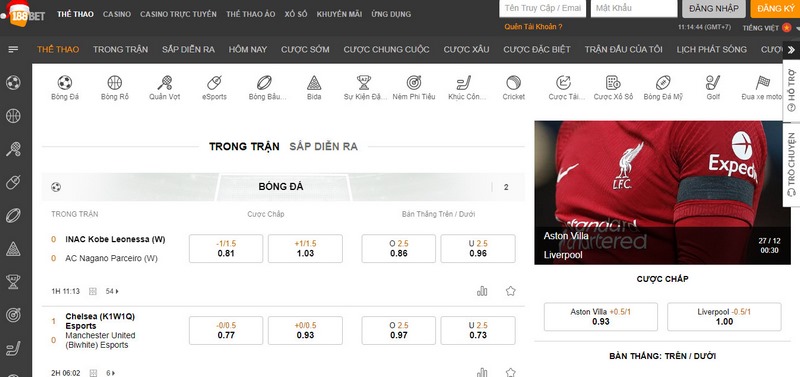Expand 6 more markets for Chelsea Esports match
The image size is (800, 377).
pyautogui.click(x=112, y=373)
